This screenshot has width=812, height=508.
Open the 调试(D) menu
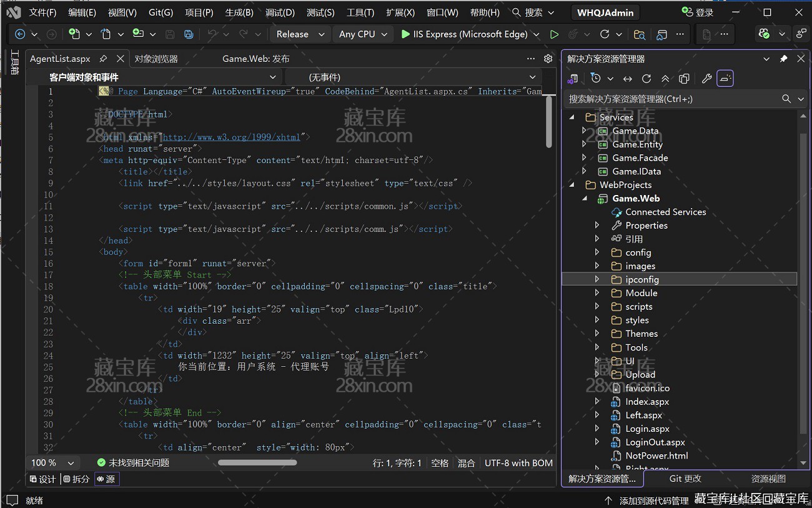[x=280, y=12]
